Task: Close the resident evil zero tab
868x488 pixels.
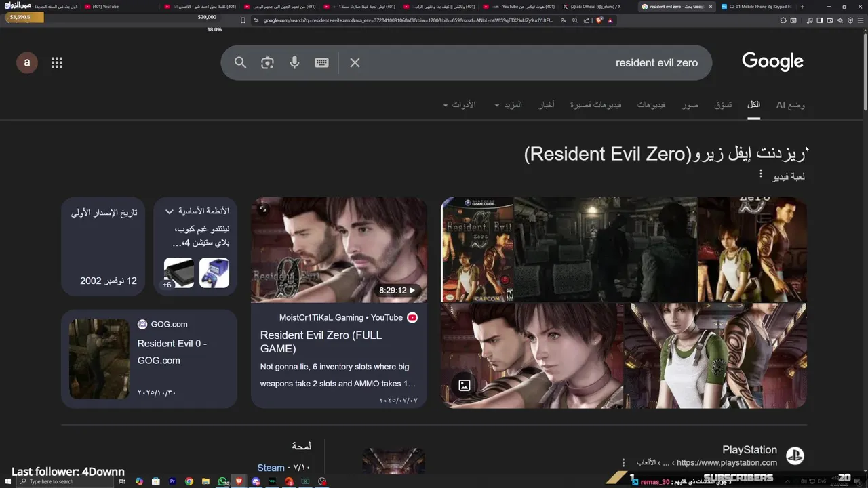Action: click(711, 7)
